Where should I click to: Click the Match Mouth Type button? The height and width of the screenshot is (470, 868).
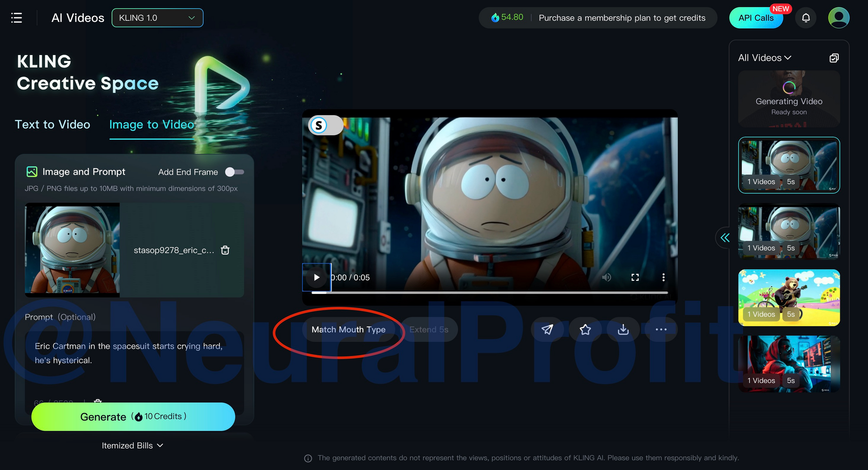point(348,329)
